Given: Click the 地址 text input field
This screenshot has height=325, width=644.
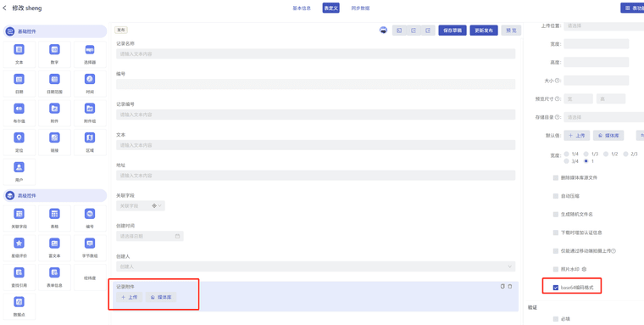Looking at the screenshot, I should click(x=315, y=176).
